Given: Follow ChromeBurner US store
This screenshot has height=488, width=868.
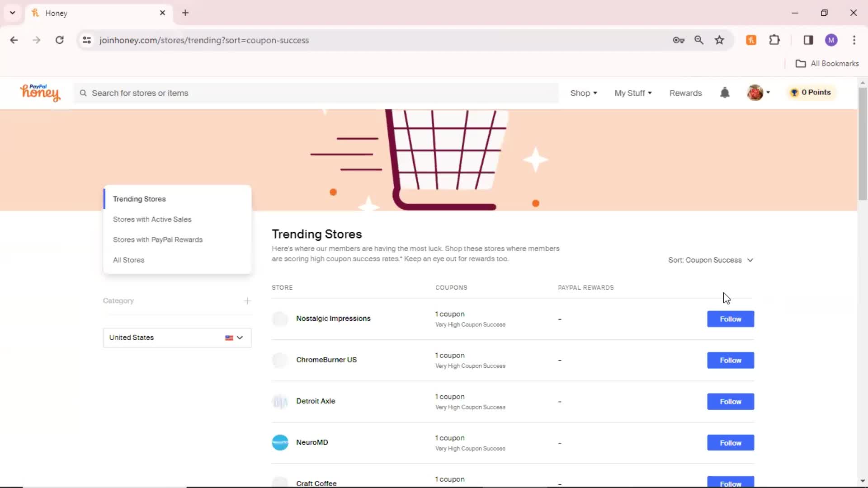Looking at the screenshot, I should pos(731,360).
